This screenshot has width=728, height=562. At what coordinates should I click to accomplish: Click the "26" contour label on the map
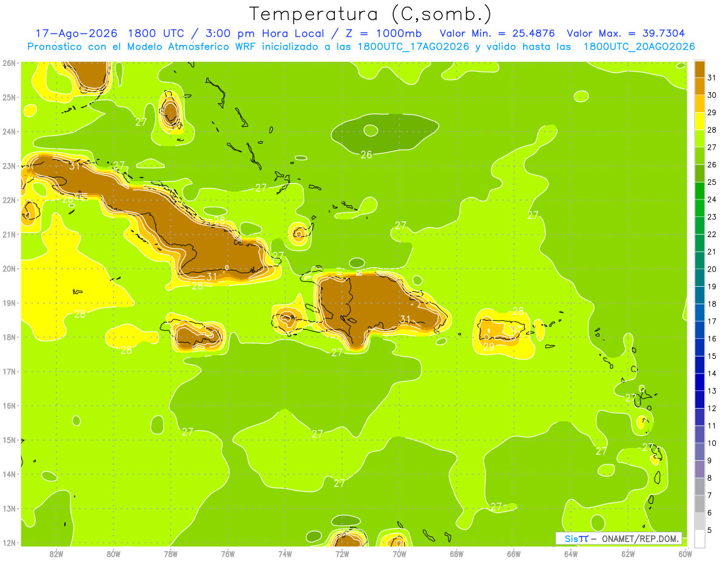[x=366, y=155]
